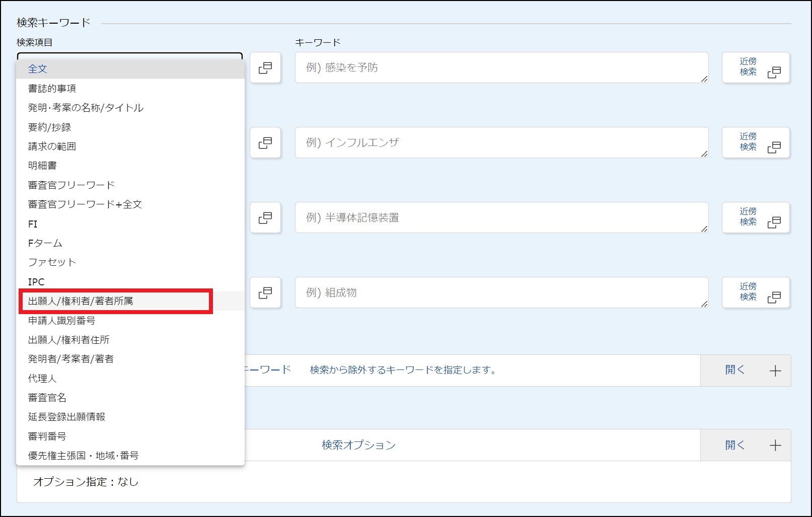Click popup icon beside third search item row
Screen dimensions: 812x517
click(x=265, y=217)
